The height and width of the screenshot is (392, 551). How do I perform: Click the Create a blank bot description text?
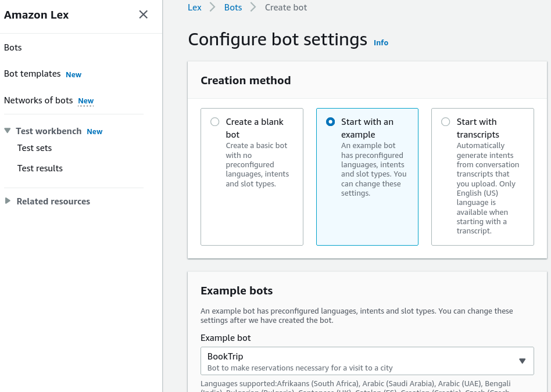pyautogui.click(x=257, y=164)
